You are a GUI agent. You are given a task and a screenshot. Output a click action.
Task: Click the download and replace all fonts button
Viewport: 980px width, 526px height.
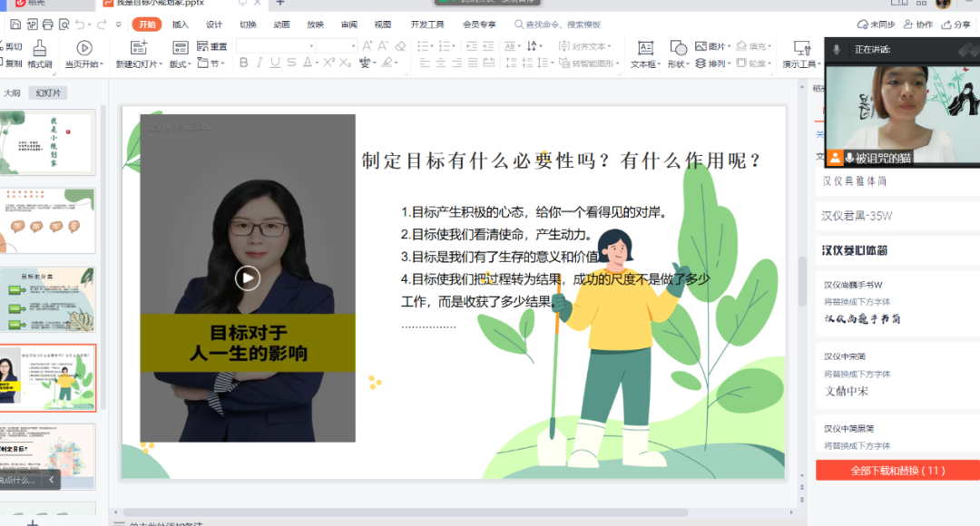click(x=897, y=470)
